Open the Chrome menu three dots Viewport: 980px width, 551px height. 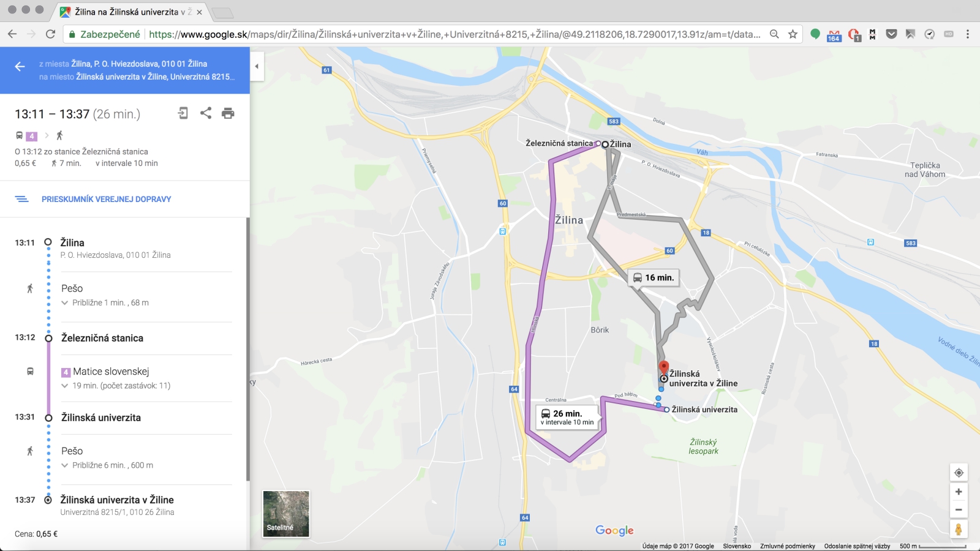point(968,34)
